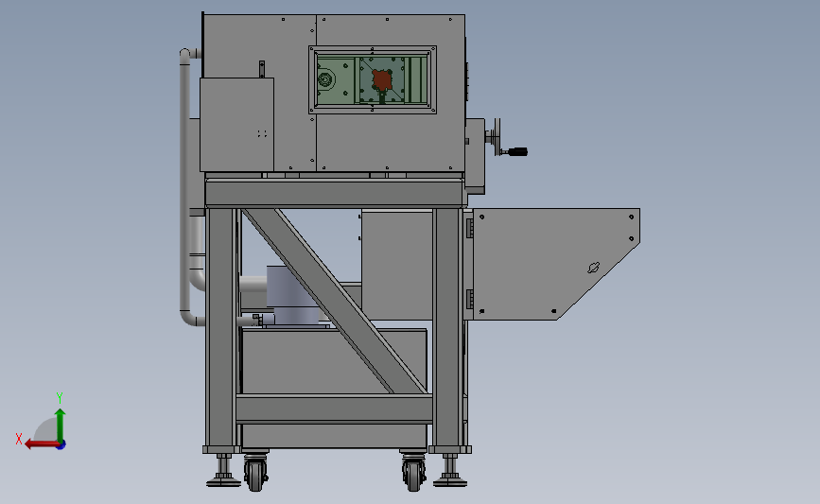Click the blue Z axis dot on the triad
820x504 pixels.
tap(61, 445)
